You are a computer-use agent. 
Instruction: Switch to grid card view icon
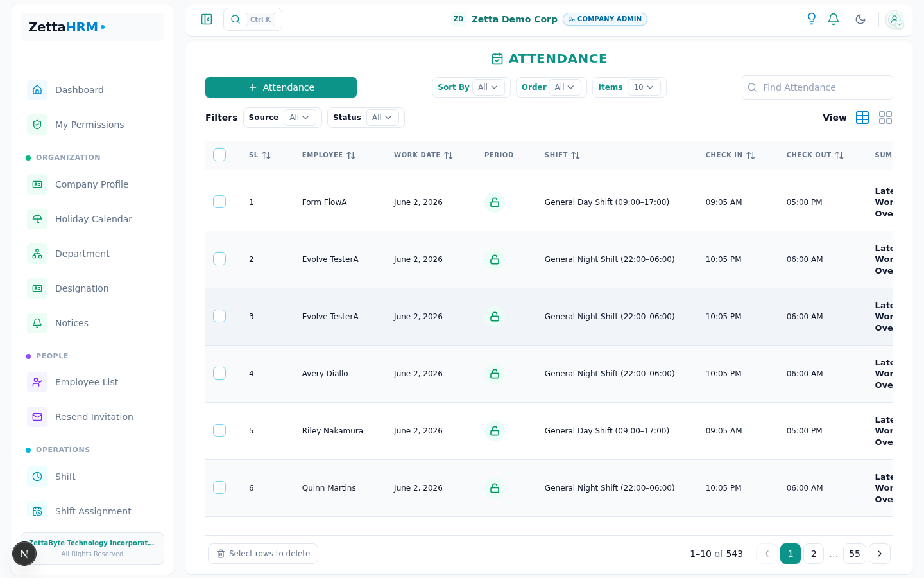[x=886, y=118]
